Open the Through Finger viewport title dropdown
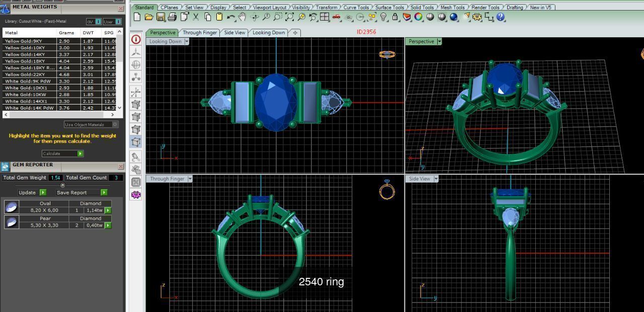 tap(190, 179)
